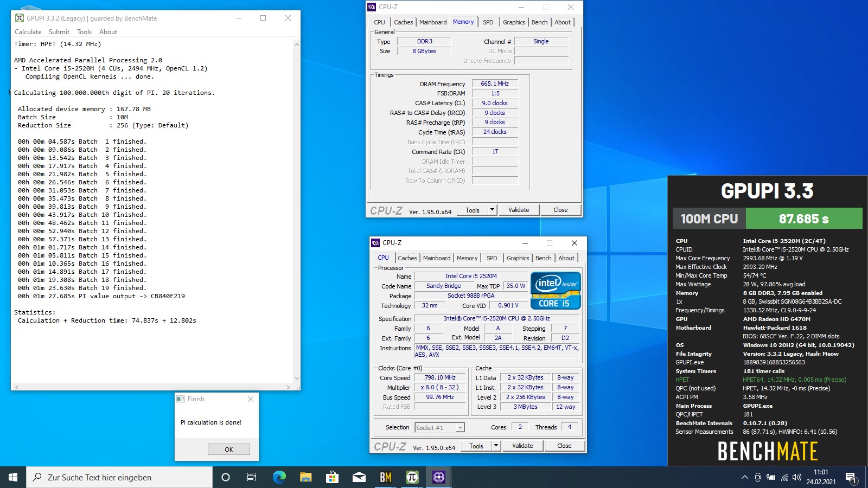Open the Windows Start menu
868x488 pixels.
click(x=13, y=477)
